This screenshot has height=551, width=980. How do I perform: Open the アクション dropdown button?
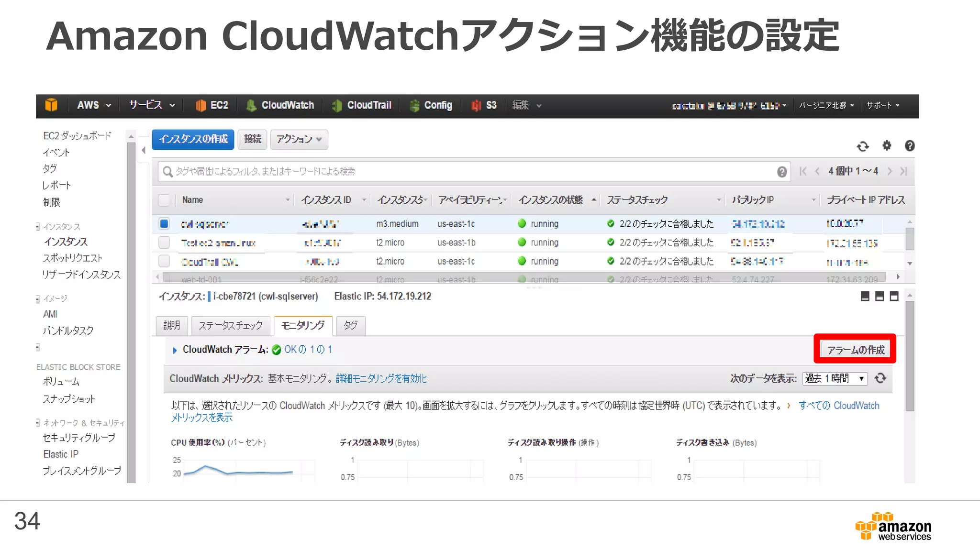coord(299,140)
